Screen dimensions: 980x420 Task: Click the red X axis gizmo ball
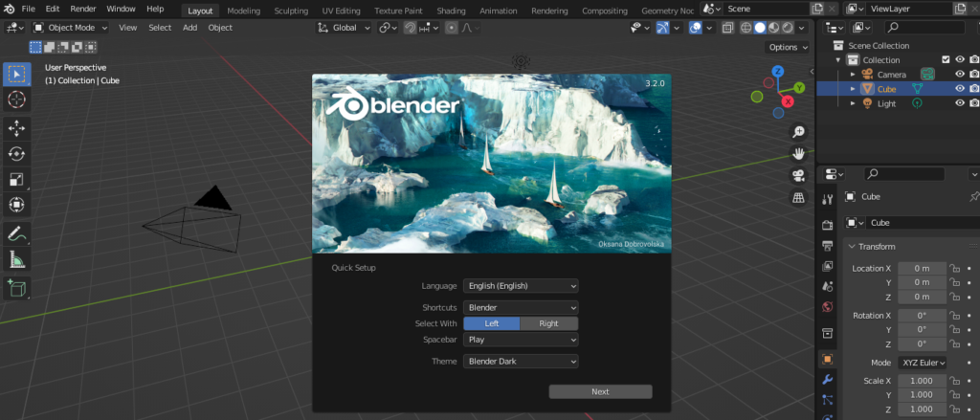tap(789, 100)
